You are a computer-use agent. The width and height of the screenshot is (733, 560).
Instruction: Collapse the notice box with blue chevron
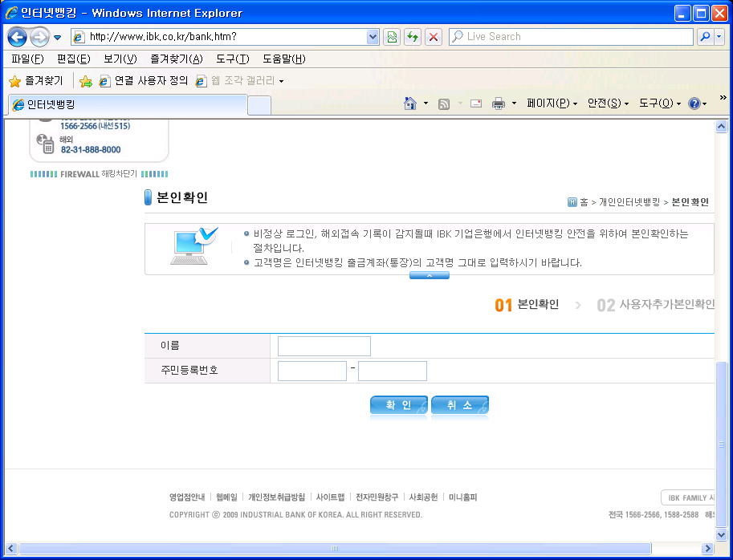430,275
